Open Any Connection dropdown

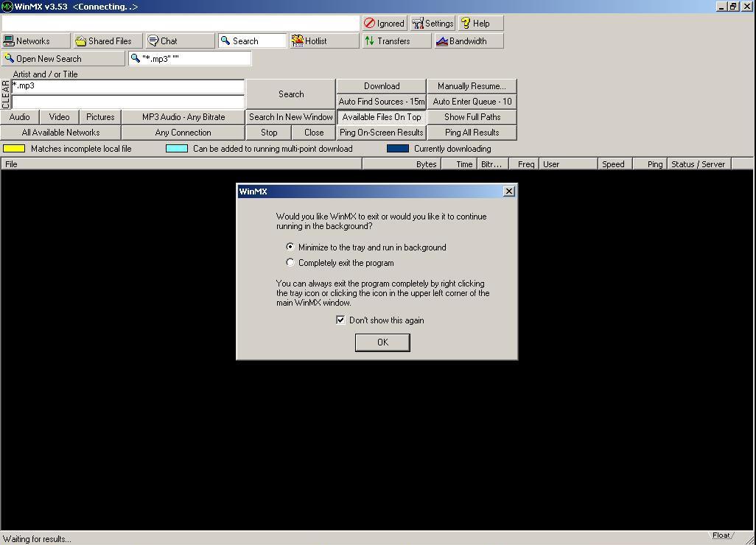coord(183,133)
